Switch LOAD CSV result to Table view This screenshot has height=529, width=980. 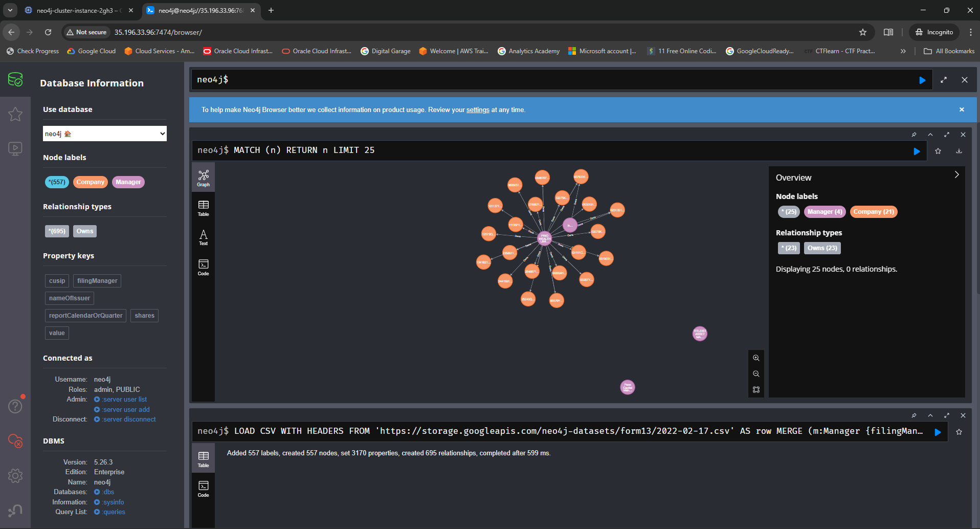pyautogui.click(x=204, y=459)
